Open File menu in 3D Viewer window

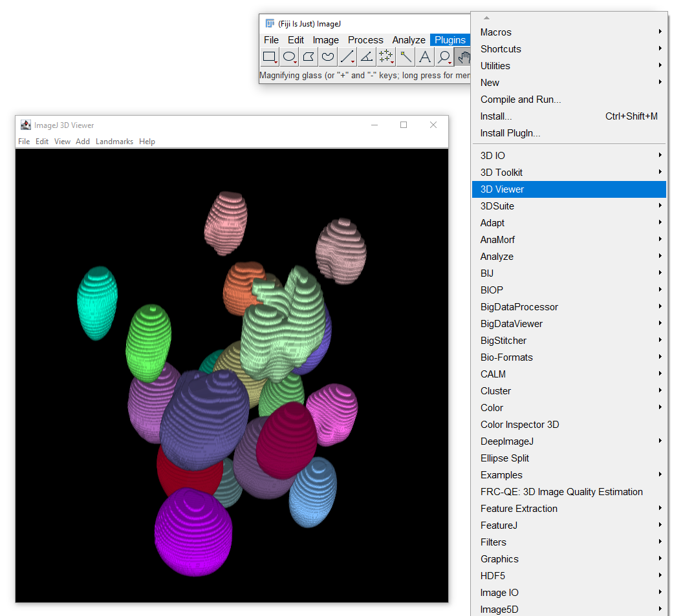coord(24,142)
